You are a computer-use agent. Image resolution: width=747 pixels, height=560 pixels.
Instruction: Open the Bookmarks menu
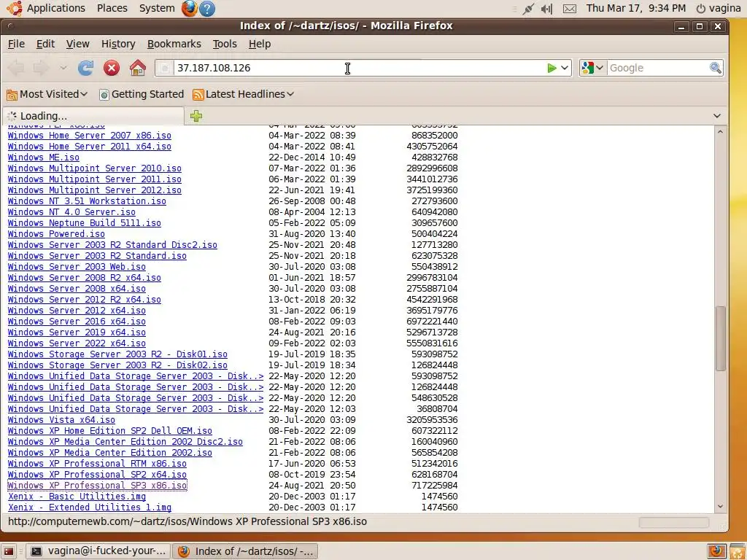click(x=174, y=44)
